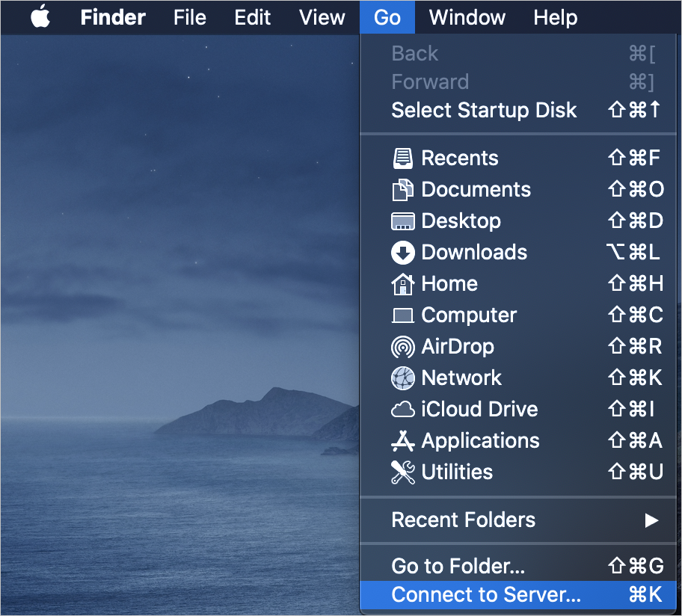Screen dimensions: 682x616
Task: Select the Computer menu label
Action: [469, 315]
